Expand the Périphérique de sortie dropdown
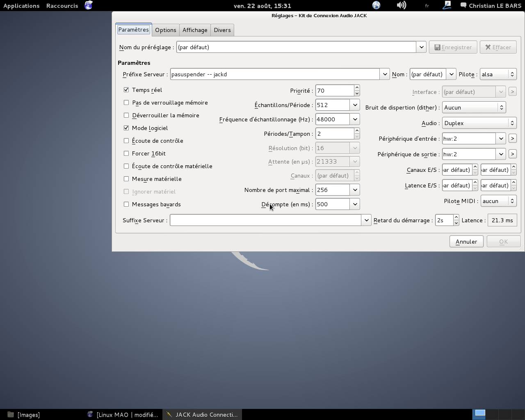The width and height of the screenshot is (525, 420). 501,154
